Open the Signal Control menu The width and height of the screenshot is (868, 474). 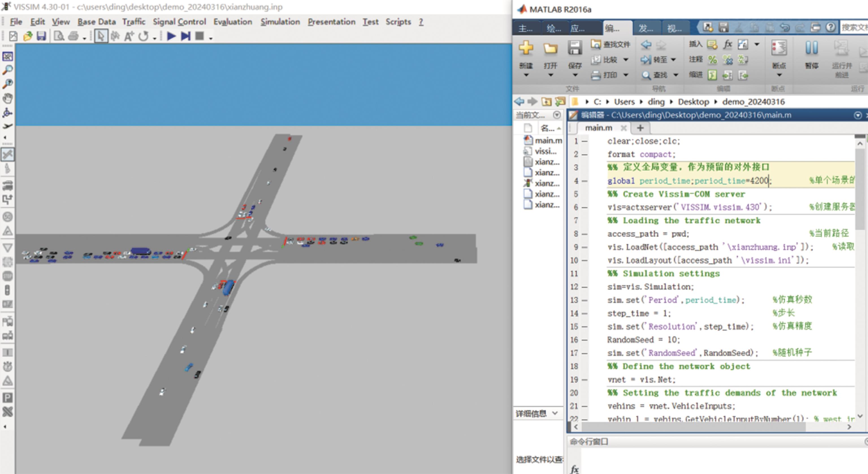[179, 22]
